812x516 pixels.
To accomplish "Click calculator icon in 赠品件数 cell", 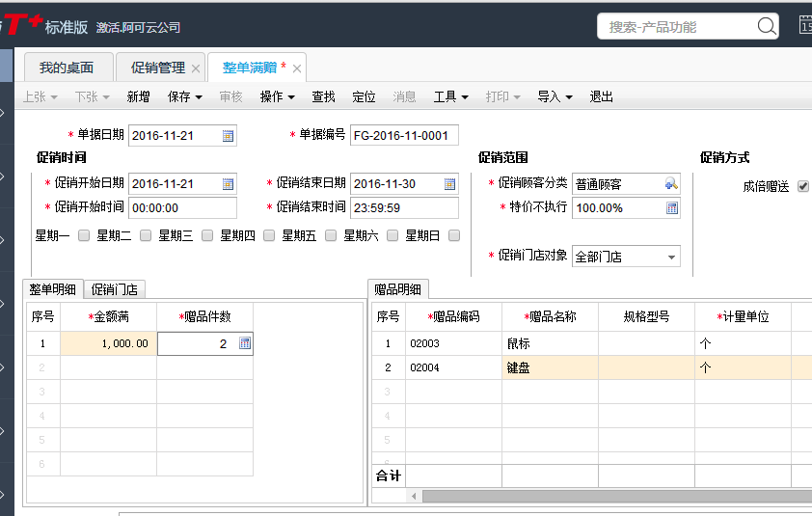I will [245, 343].
